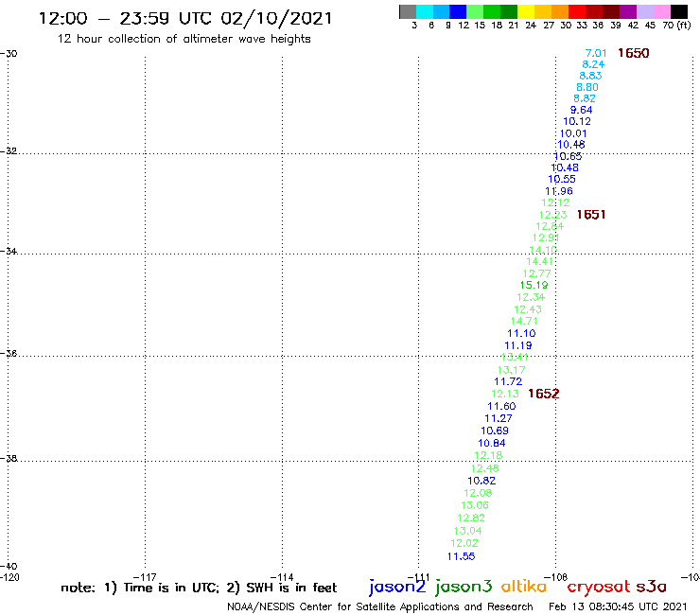Click the wave height value '11.55'
Viewport: 700px width, 615px height.
[462, 556]
